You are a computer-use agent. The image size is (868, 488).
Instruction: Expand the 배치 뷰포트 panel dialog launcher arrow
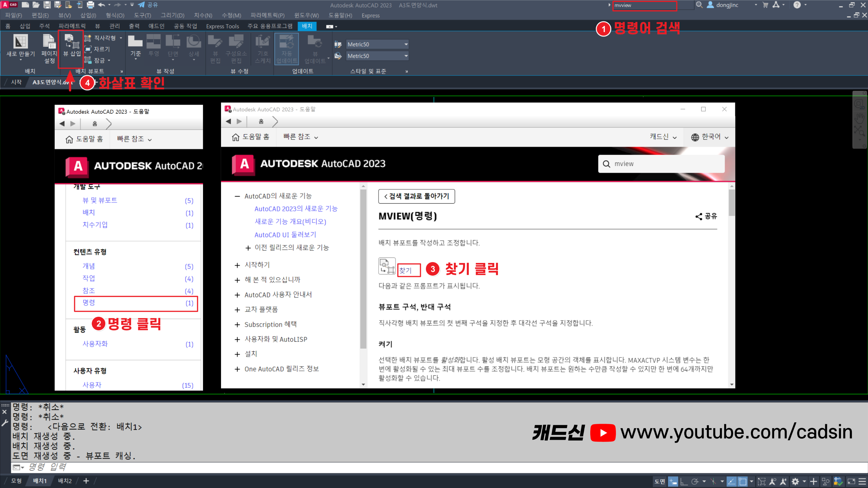(122, 71)
